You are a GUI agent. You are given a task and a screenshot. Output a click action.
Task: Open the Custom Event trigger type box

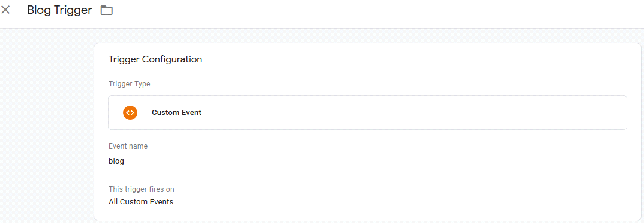click(367, 113)
